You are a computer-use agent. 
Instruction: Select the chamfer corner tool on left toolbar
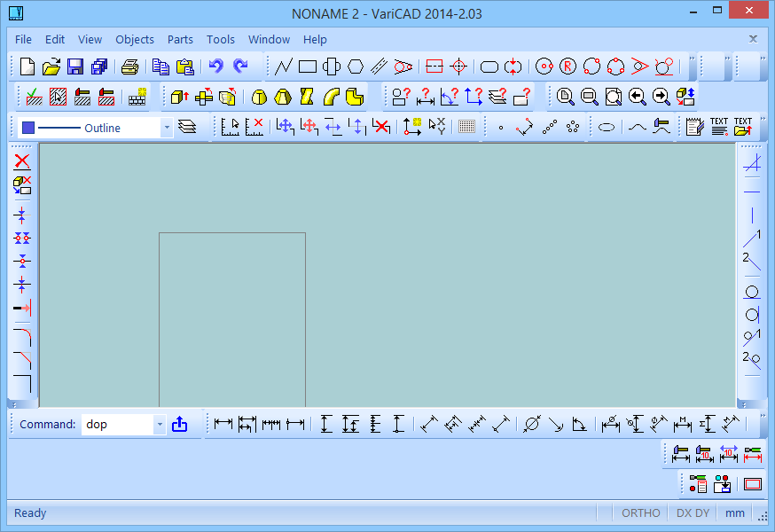(22, 360)
